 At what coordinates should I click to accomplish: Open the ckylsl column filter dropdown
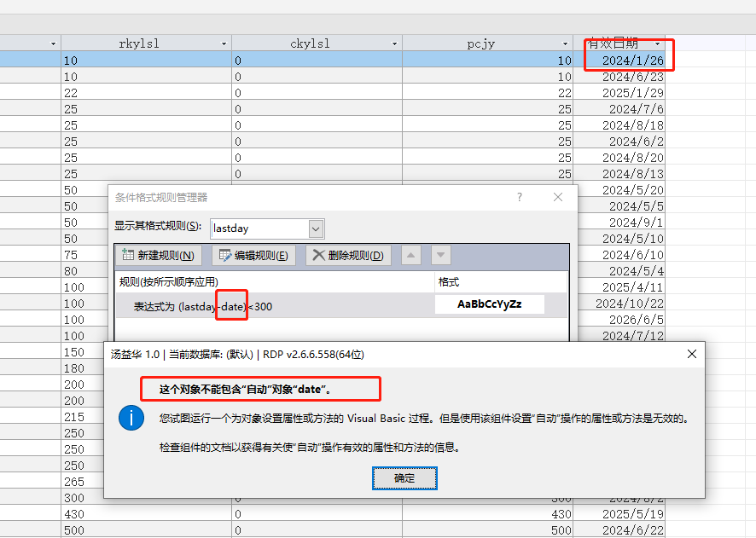click(x=394, y=43)
